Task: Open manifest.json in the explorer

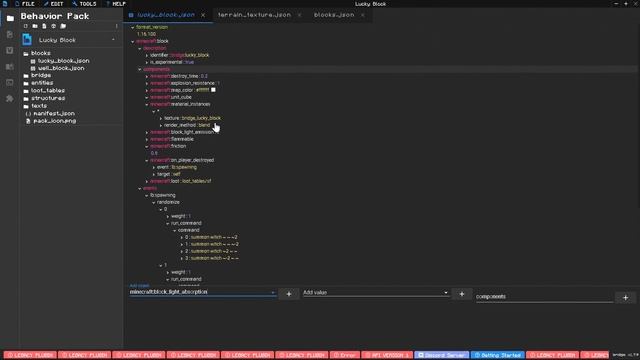Action: (54, 113)
